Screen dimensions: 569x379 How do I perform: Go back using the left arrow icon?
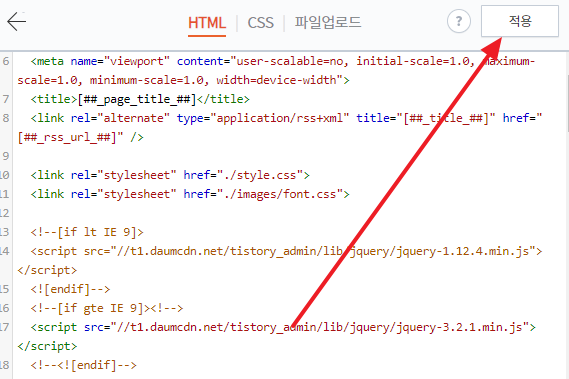coord(16,21)
